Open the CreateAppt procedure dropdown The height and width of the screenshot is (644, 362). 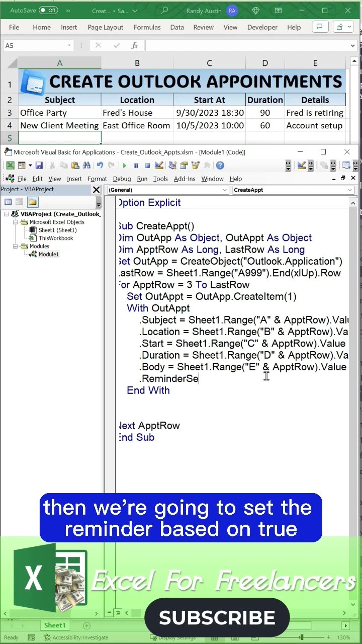tap(349, 190)
